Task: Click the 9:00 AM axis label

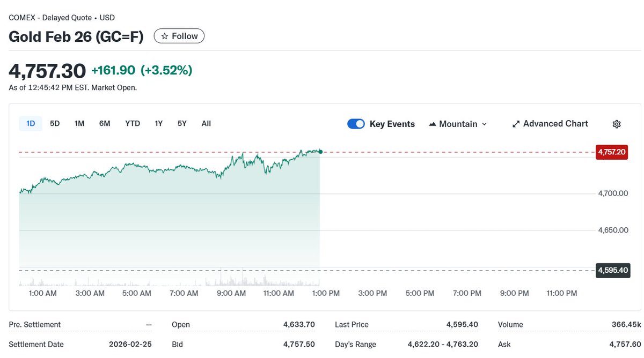Action: (231, 293)
